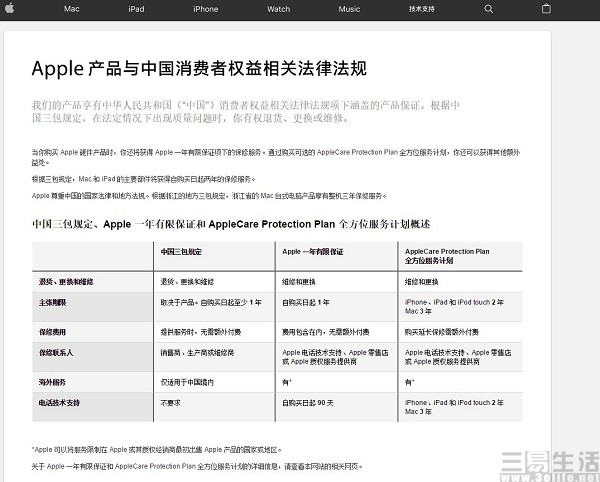The height and width of the screenshot is (482, 600).
Task: Open the 技术支持 navigation item
Action: [421, 9]
